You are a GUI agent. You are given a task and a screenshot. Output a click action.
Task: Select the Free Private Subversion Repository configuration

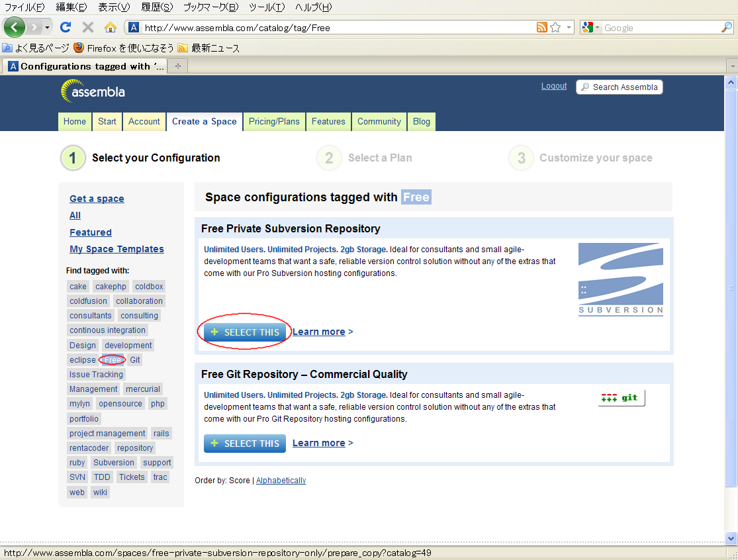[245, 332]
